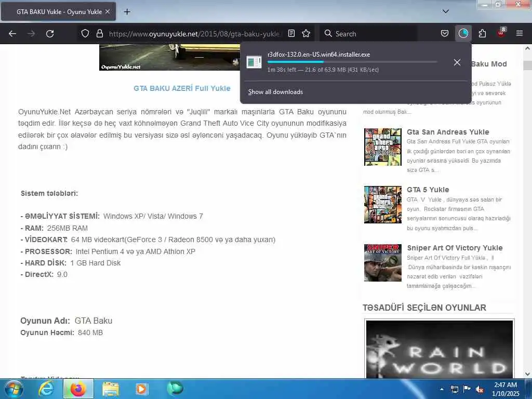Click Show all downloads

(275, 92)
